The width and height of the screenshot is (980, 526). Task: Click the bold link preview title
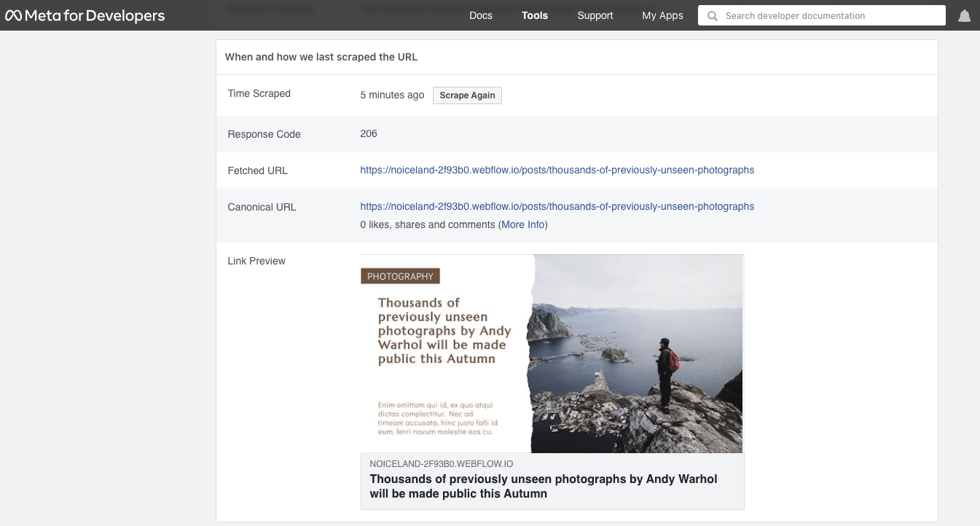pos(543,486)
